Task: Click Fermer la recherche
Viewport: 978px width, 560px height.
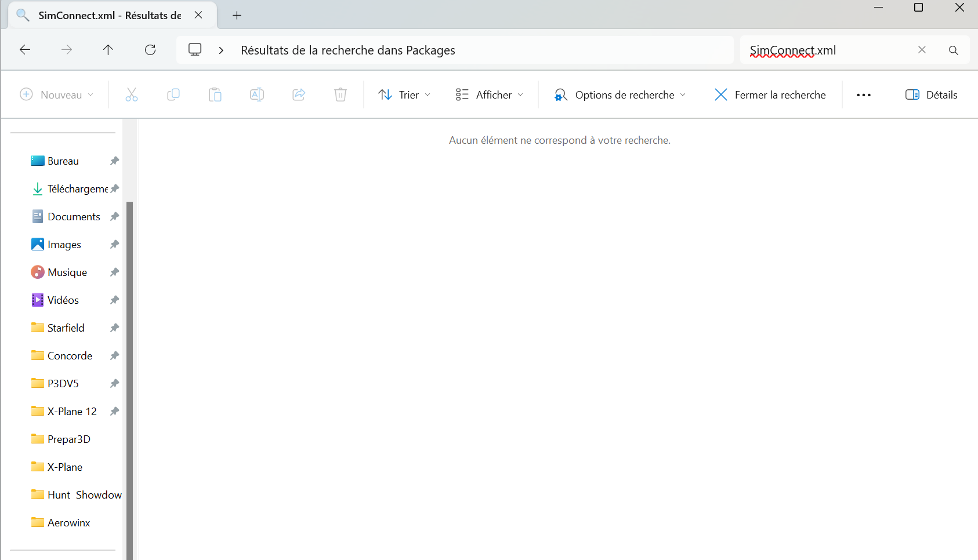Action: 770,94
